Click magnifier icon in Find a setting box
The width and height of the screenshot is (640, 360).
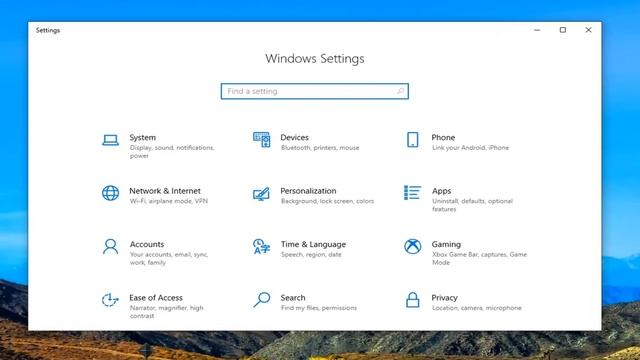(400, 91)
